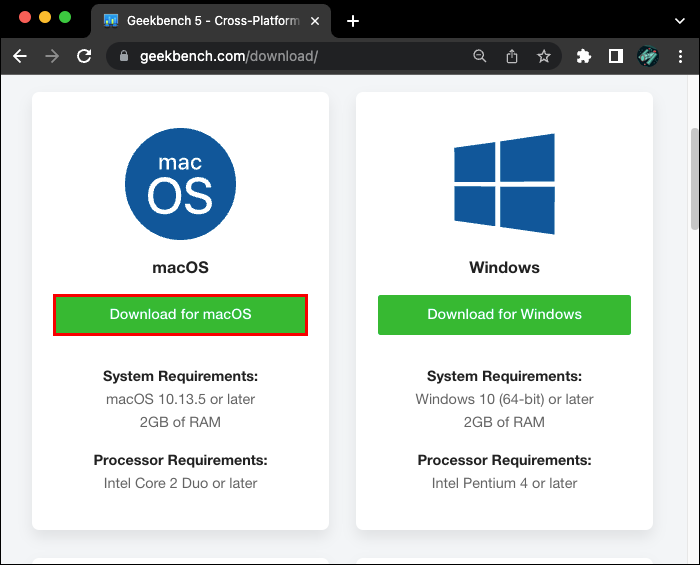The width and height of the screenshot is (700, 565).
Task: Click 'System Requirements:' heading in macOS card
Action: point(180,376)
